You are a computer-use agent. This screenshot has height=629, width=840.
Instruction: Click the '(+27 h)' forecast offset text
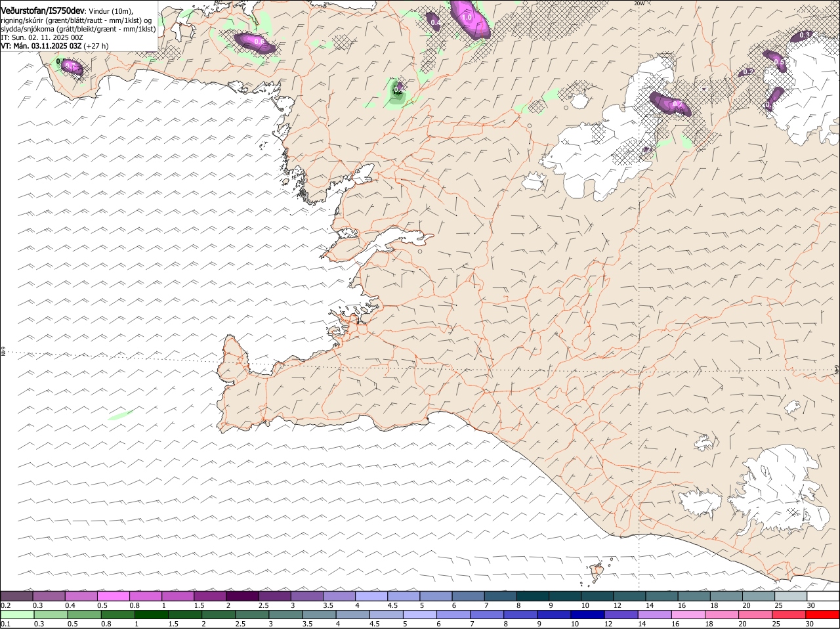[x=96, y=46]
